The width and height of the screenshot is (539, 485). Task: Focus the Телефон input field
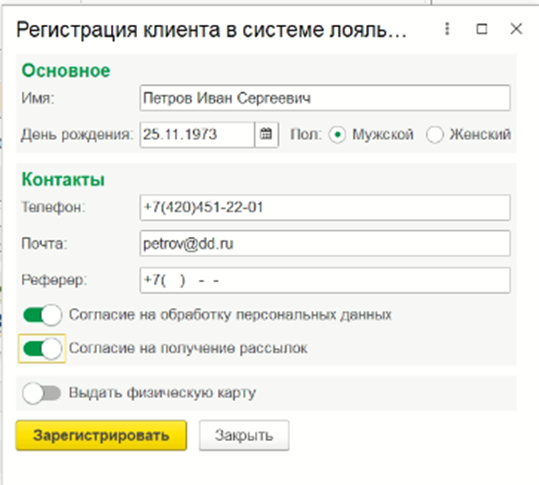325,207
